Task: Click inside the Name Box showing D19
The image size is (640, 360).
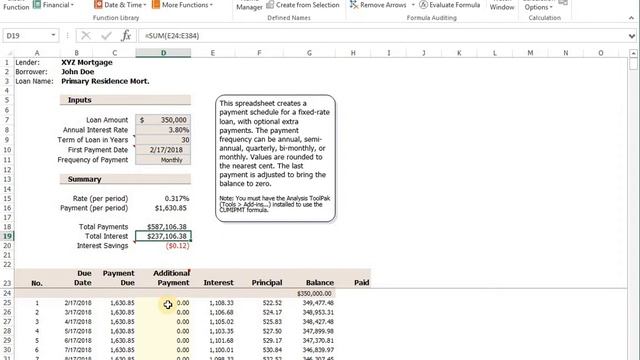Action: [x=27, y=36]
